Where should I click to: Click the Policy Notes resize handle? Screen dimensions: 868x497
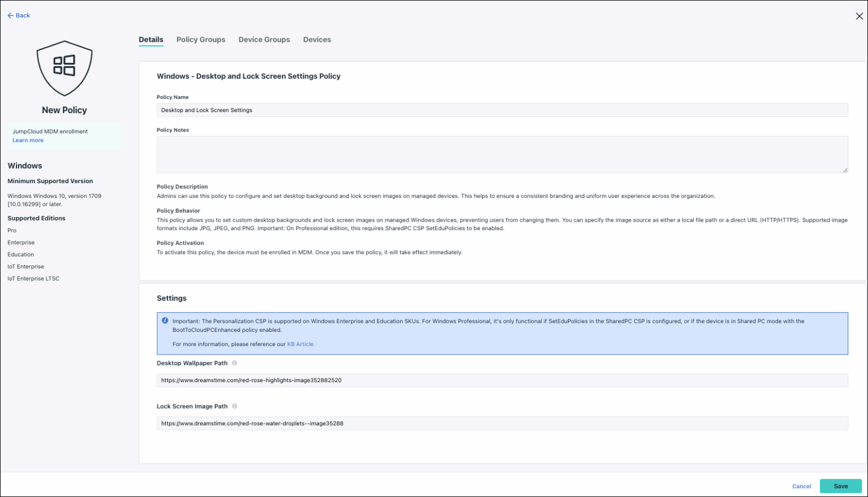845,170
